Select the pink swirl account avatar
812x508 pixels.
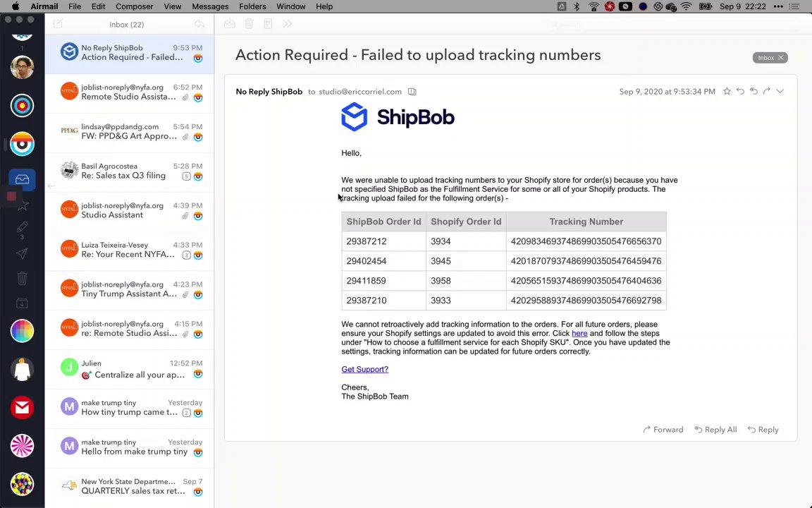(23, 446)
